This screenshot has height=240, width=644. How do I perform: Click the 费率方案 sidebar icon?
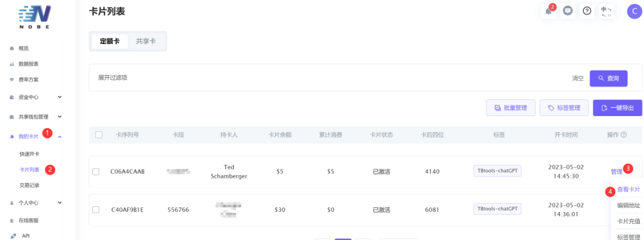[x=11, y=80]
